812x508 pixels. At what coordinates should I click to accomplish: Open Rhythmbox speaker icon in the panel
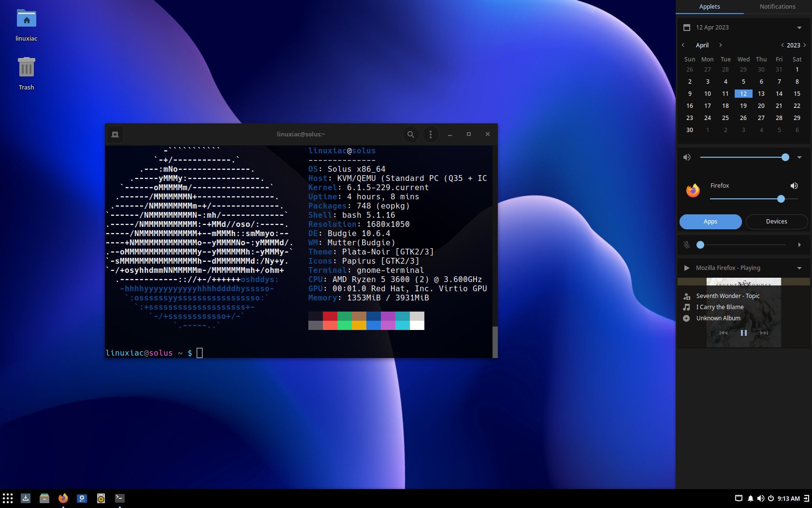point(101,498)
